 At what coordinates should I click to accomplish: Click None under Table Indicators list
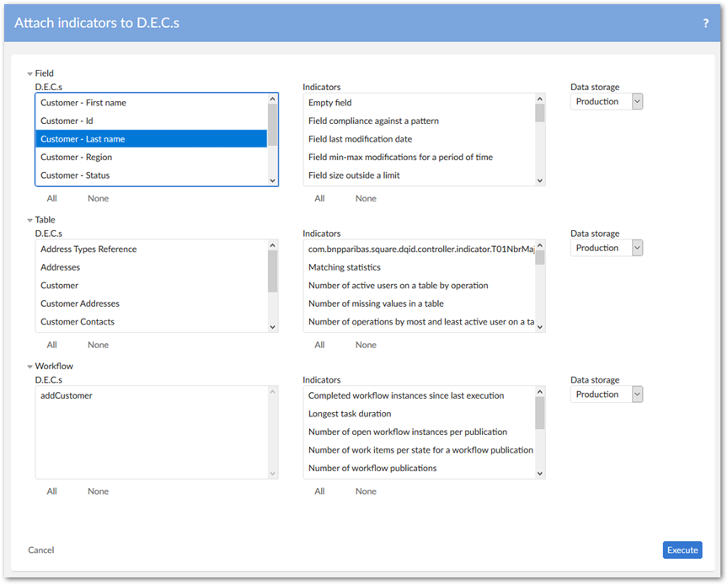(x=366, y=345)
